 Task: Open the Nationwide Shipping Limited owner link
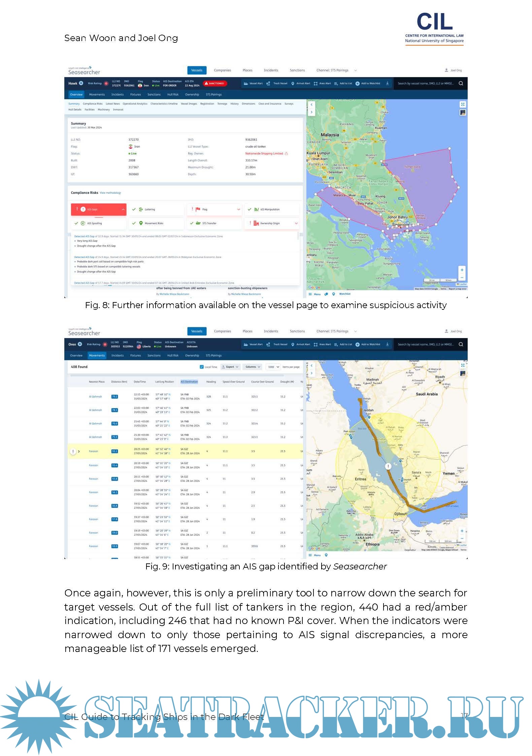264,154
